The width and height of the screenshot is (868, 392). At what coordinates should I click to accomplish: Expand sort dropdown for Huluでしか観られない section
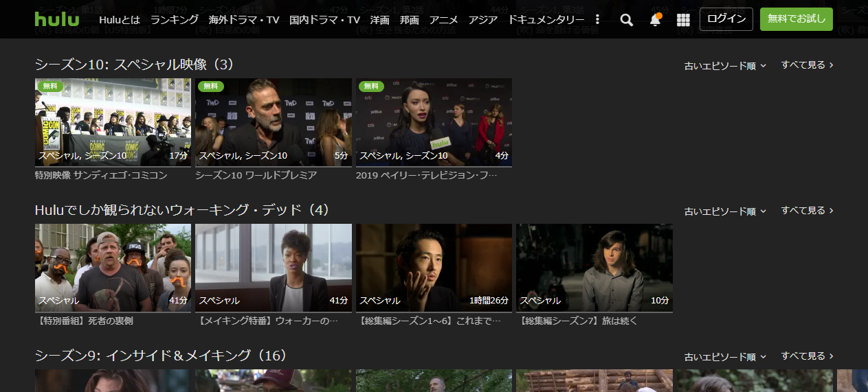725,211
